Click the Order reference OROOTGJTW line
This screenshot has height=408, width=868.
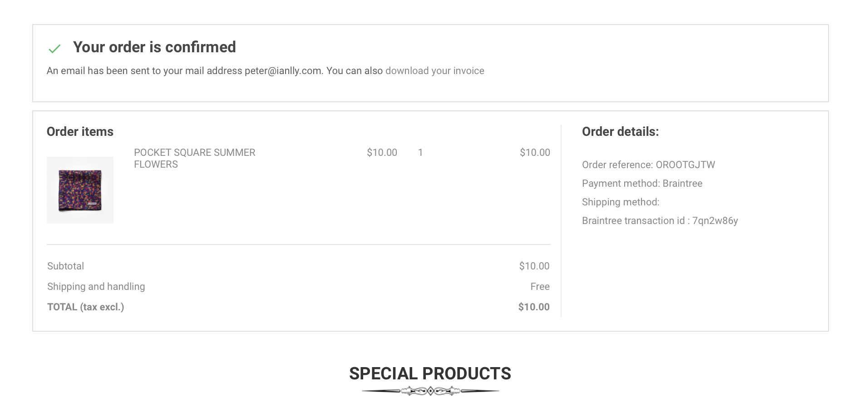(648, 165)
